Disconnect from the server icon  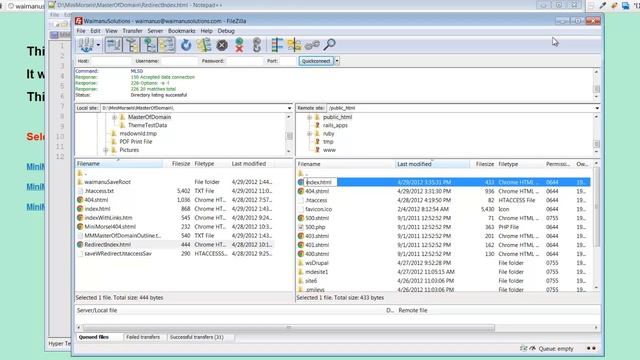(x=240, y=45)
